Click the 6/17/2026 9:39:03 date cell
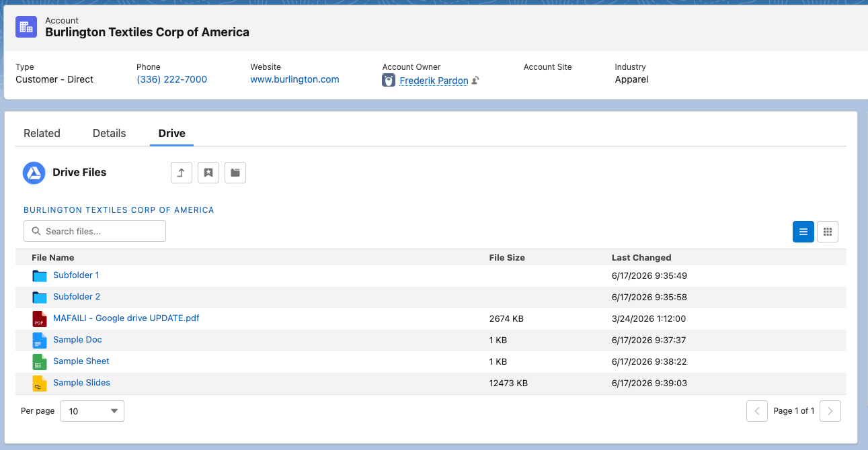Screen dimensions: 868x450 click(649, 384)
